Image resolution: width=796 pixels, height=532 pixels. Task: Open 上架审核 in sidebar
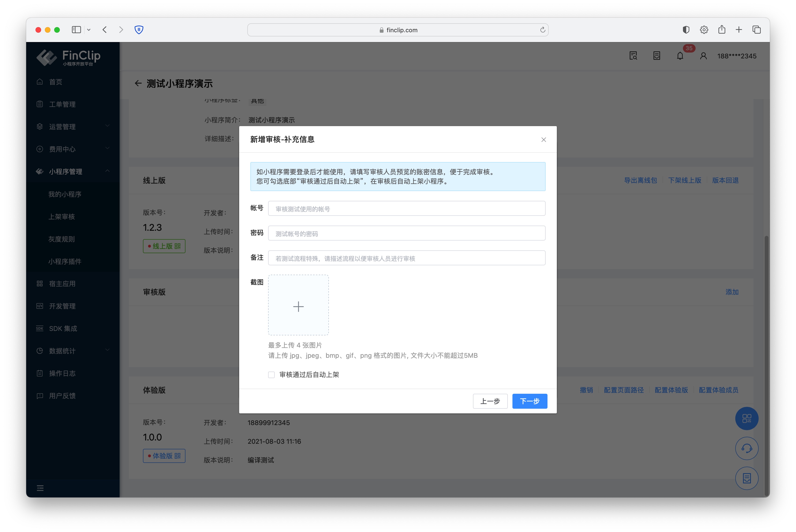click(61, 216)
